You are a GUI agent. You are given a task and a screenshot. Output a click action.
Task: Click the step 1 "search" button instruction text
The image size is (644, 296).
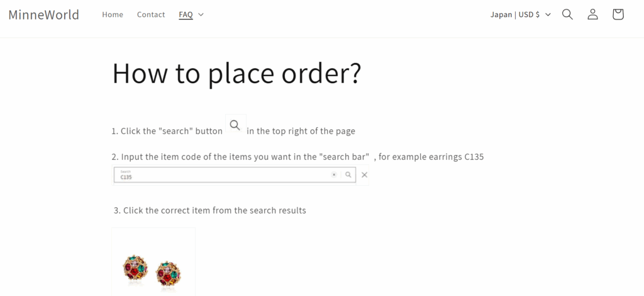click(167, 131)
